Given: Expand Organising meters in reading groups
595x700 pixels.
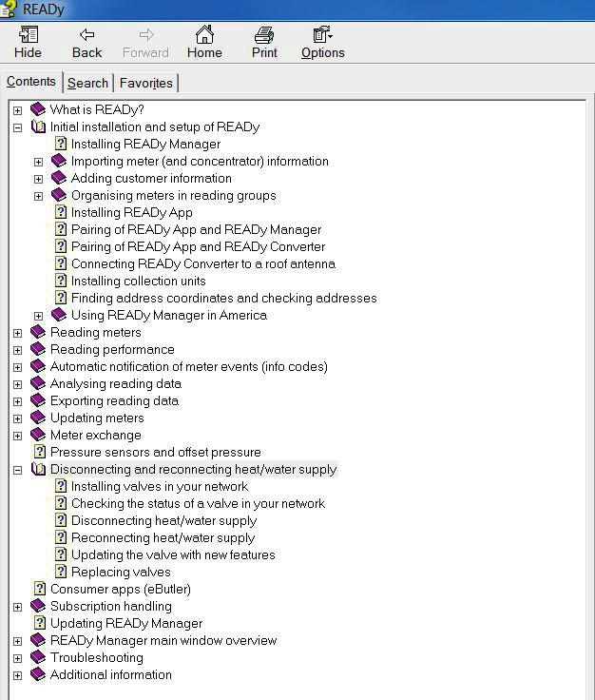Looking at the screenshot, I should click(x=38, y=196).
